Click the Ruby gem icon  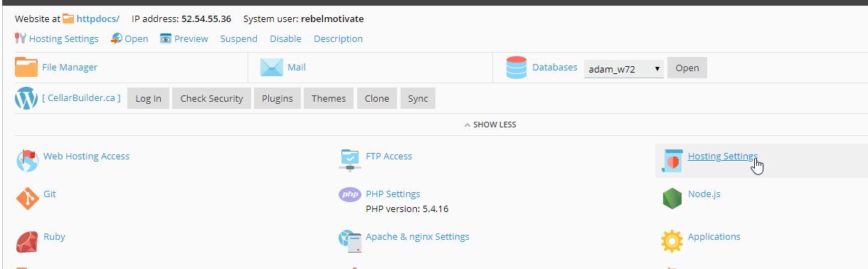pyautogui.click(x=27, y=241)
